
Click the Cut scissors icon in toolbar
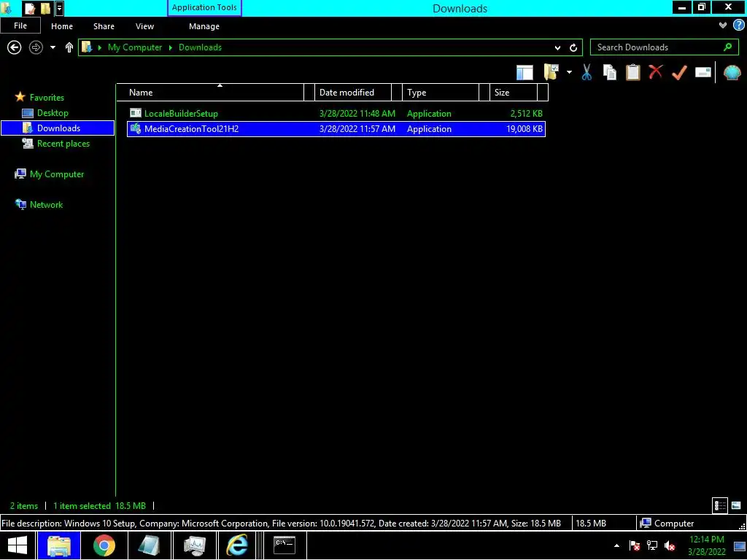pyautogui.click(x=587, y=73)
